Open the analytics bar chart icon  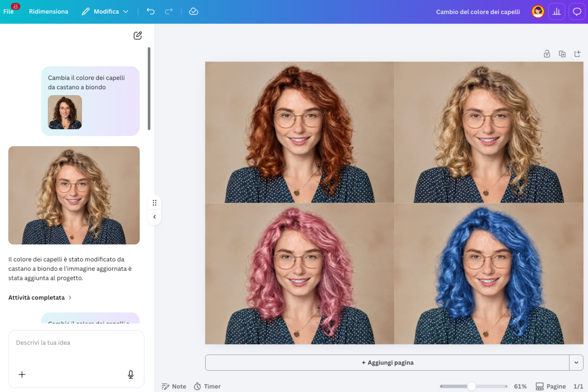556,12
